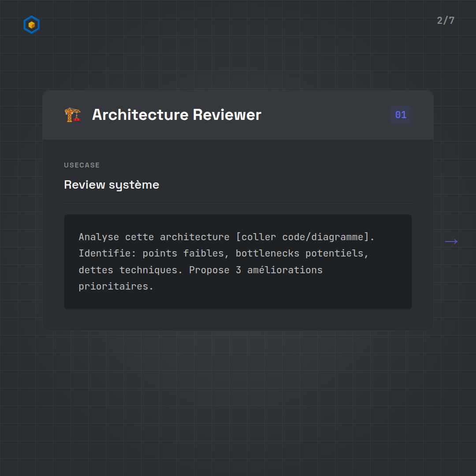The height and width of the screenshot is (476, 476).
Task: Select the Architecture Reviewer title
Action: (176, 115)
